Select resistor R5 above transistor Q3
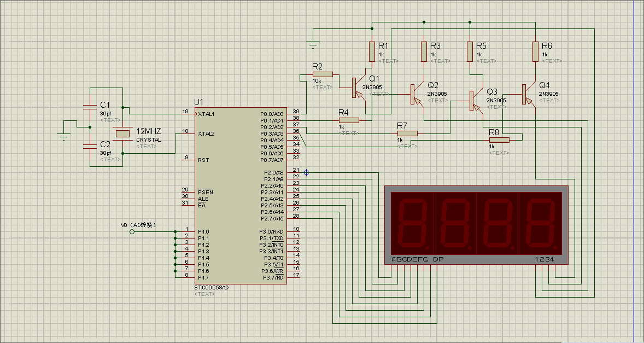Image resolution: width=644 pixels, height=343 pixels. (470, 51)
